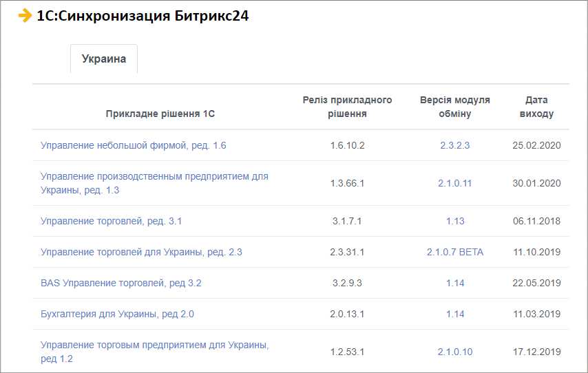Click date 30.01.2020
This screenshot has width=588, height=373.
(x=536, y=183)
